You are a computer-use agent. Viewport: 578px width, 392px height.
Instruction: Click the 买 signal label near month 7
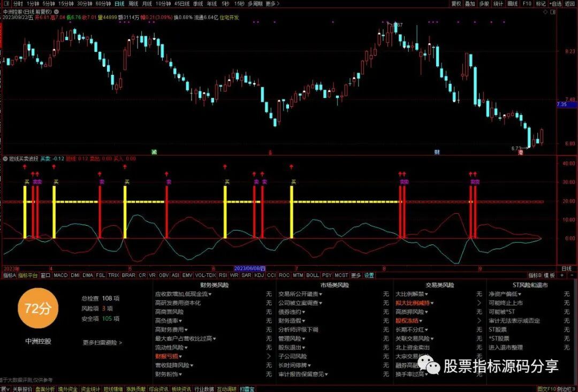pos(293,182)
